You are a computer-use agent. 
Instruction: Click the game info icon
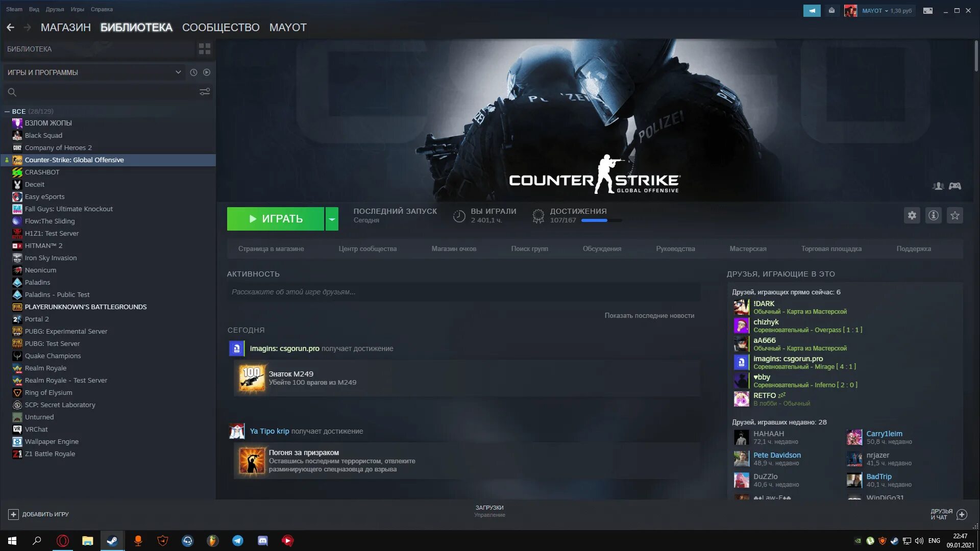[x=934, y=215]
